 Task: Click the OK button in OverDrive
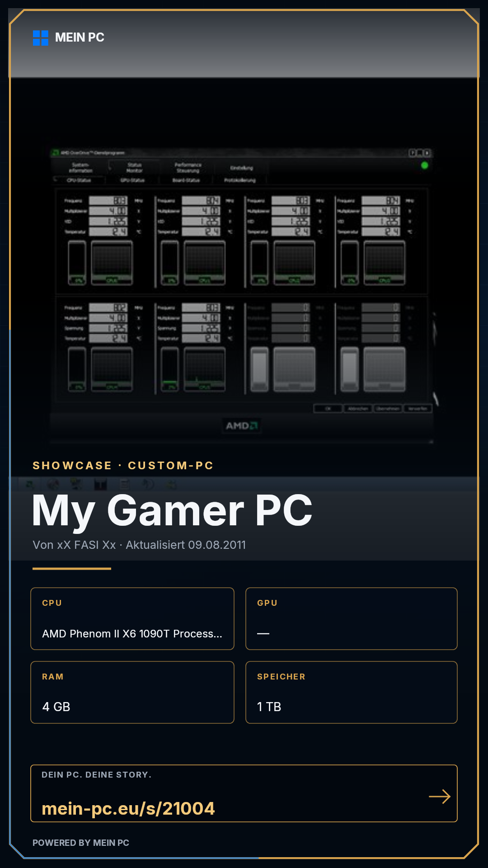[x=328, y=409]
